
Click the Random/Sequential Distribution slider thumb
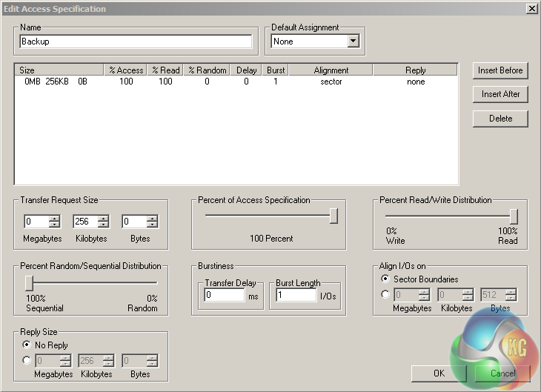tap(29, 282)
